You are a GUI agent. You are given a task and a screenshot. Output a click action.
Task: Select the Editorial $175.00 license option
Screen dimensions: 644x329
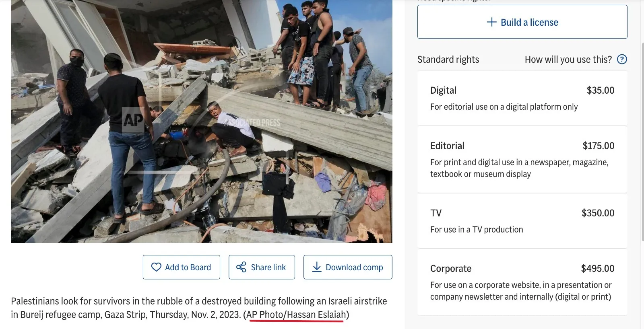pyautogui.click(x=522, y=160)
